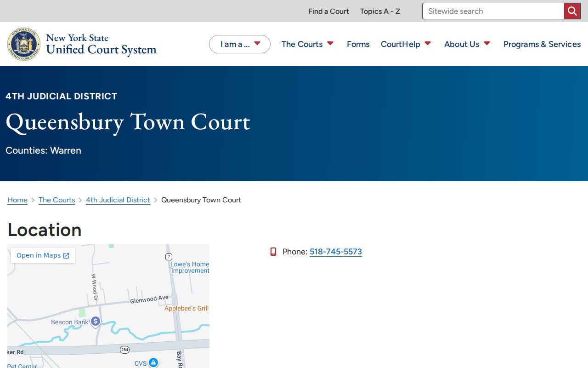Image resolution: width=588 pixels, height=368 pixels.
Task: Click Queensbury Town Court breadcrumb text
Action: point(201,200)
